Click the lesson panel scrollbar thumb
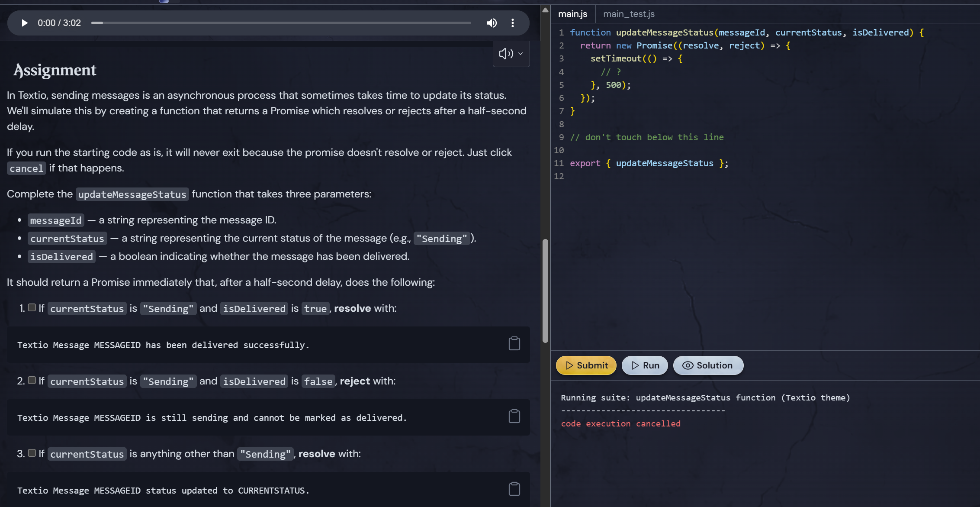980x507 pixels. [545, 291]
